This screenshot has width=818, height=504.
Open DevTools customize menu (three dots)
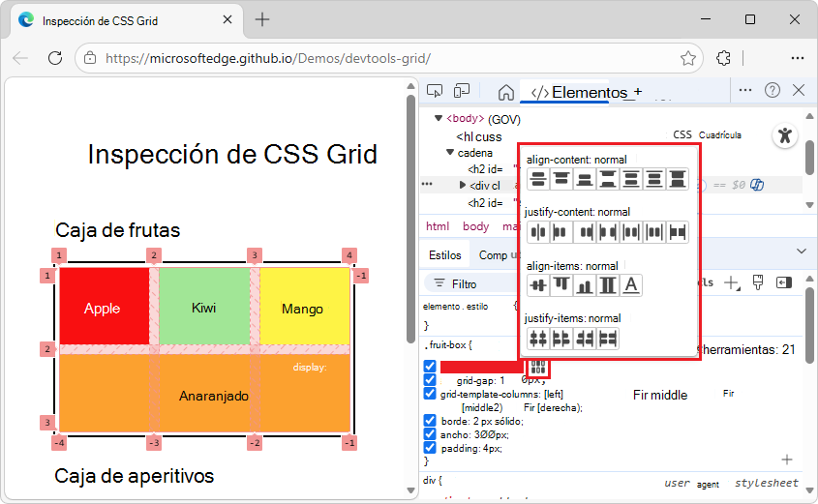coord(745,90)
